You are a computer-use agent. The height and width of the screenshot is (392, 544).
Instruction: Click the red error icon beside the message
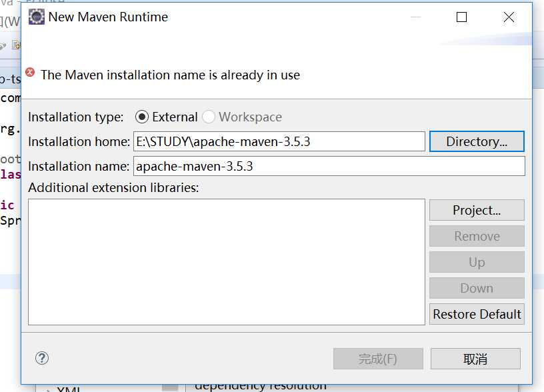[30, 72]
